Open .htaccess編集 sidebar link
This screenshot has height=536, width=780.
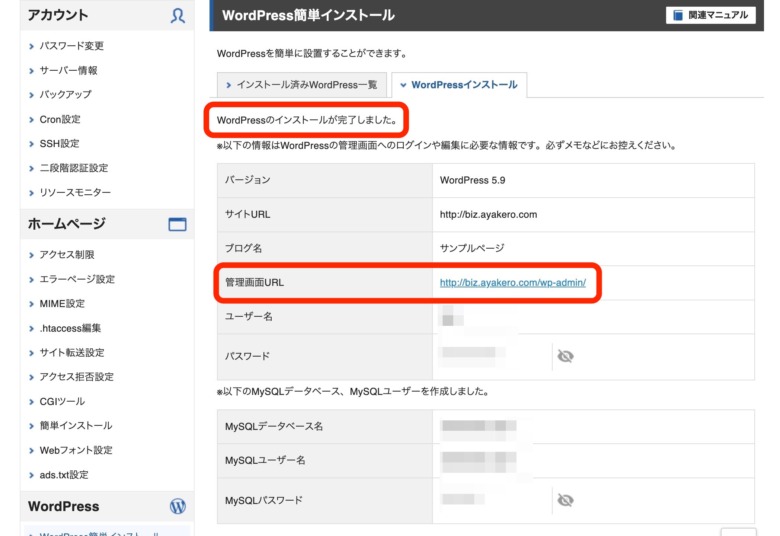[x=70, y=328]
